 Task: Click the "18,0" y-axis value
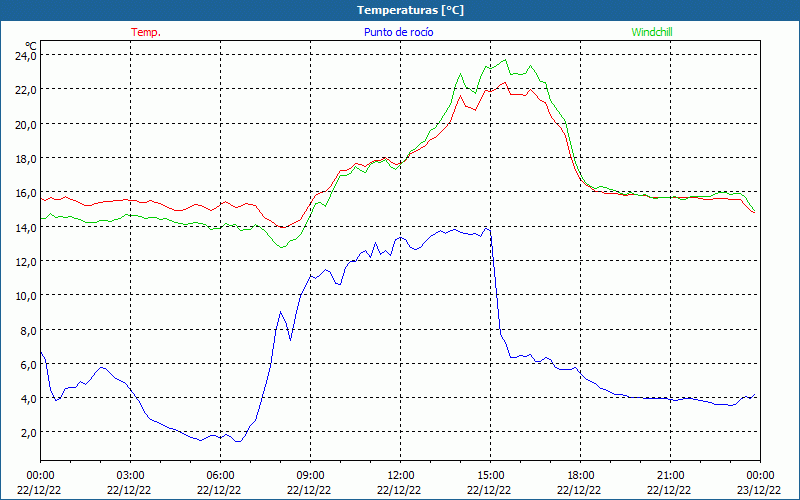(x=26, y=158)
